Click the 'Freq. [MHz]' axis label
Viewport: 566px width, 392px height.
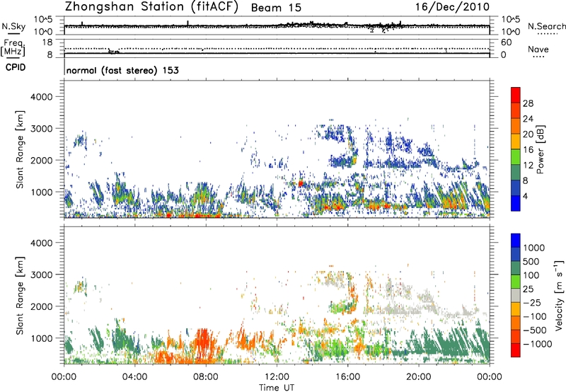pos(13,48)
